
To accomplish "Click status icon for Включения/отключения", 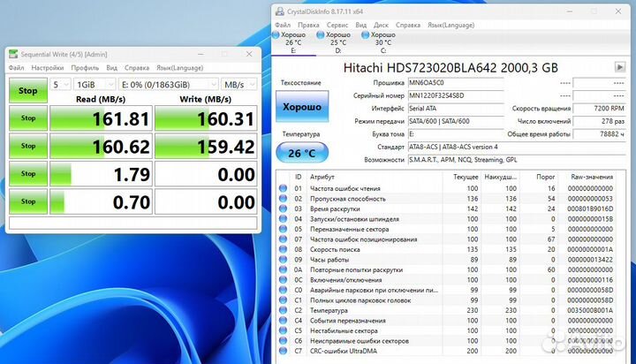I will click(x=284, y=279).
